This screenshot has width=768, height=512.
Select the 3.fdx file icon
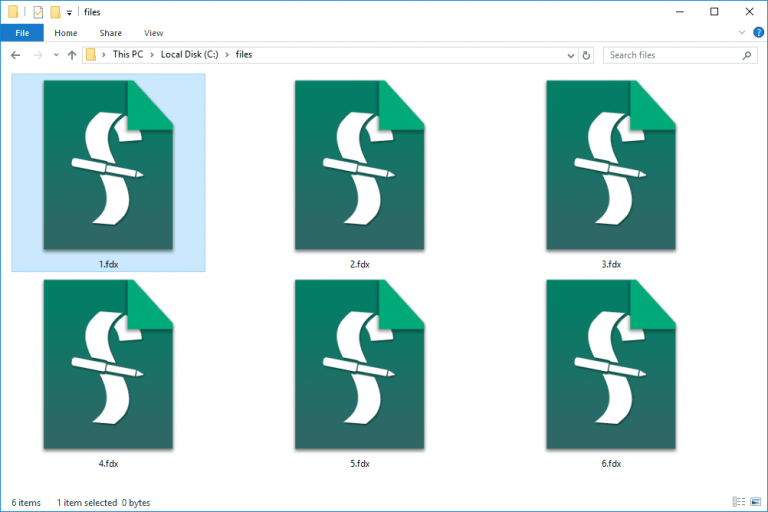[x=611, y=165]
